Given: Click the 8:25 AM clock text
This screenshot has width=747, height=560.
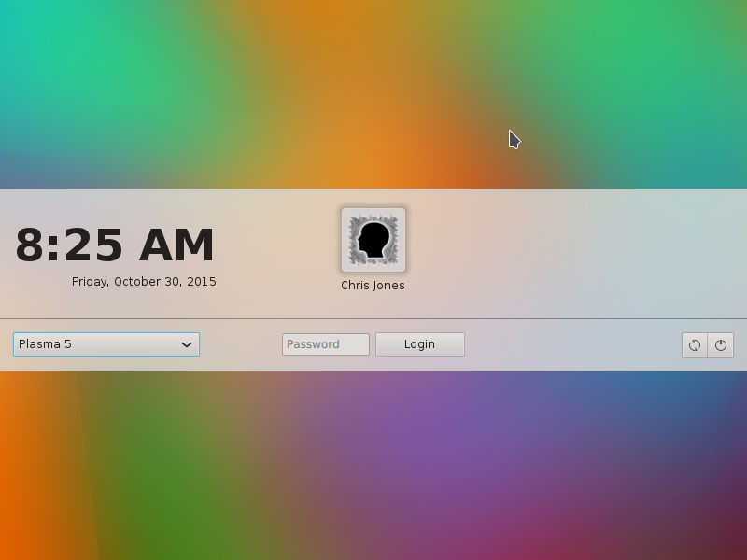Looking at the screenshot, I should coord(115,245).
